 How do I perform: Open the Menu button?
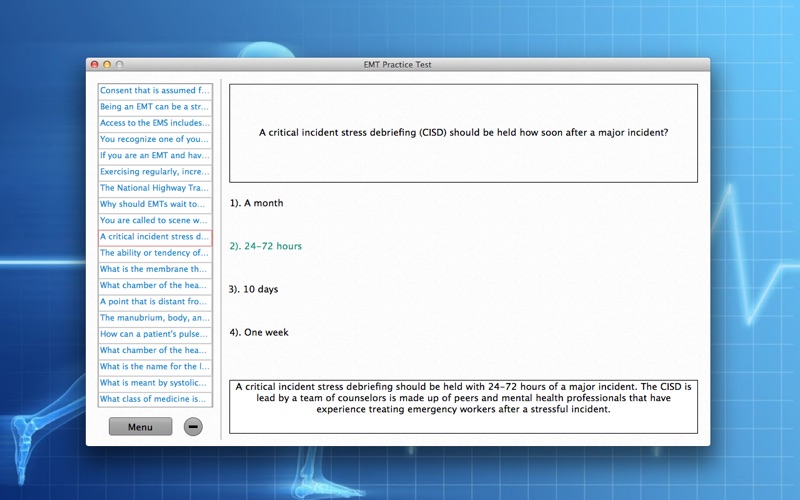(140, 427)
